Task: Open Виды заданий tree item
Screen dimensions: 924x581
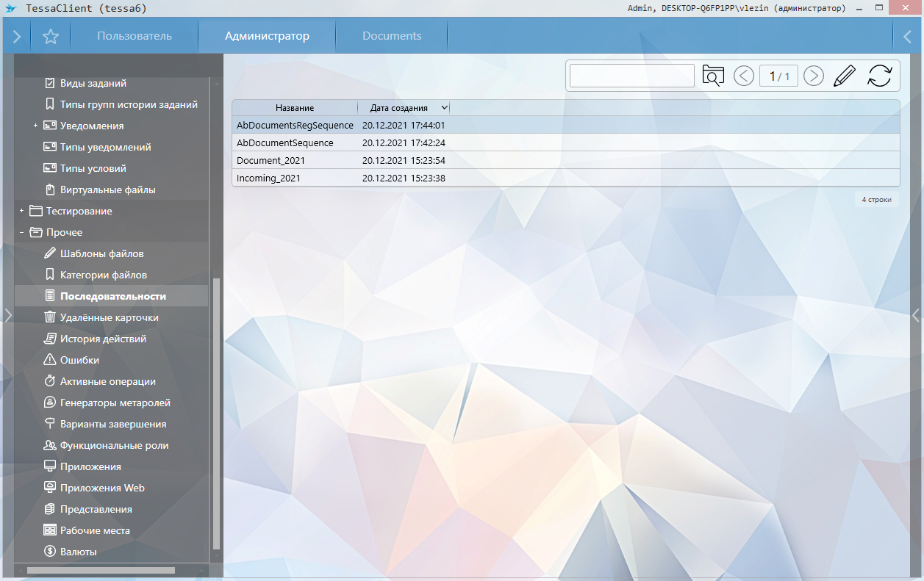Action: (x=93, y=83)
